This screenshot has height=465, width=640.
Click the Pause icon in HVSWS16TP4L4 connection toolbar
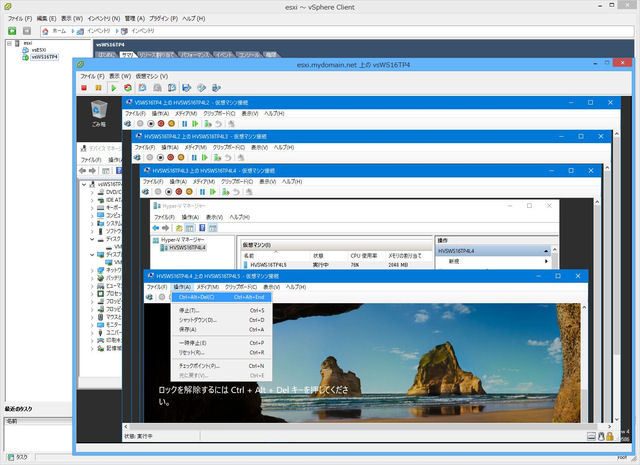pyautogui.click(x=202, y=191)
